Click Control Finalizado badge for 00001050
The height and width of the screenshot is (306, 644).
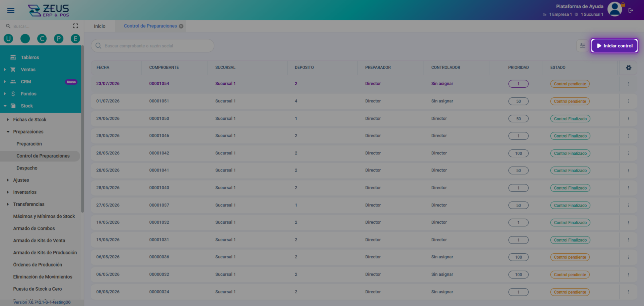pyautogui.click(x=570, y=119)
